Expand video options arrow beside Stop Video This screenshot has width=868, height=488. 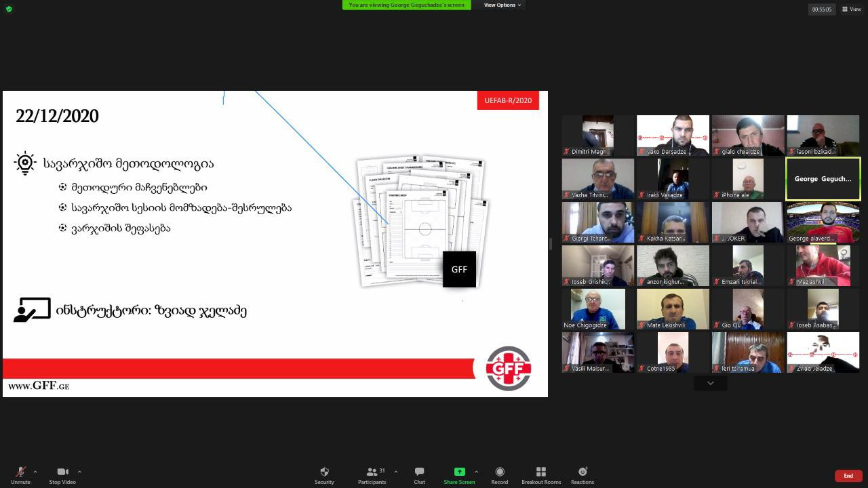[x=79, y=472]
